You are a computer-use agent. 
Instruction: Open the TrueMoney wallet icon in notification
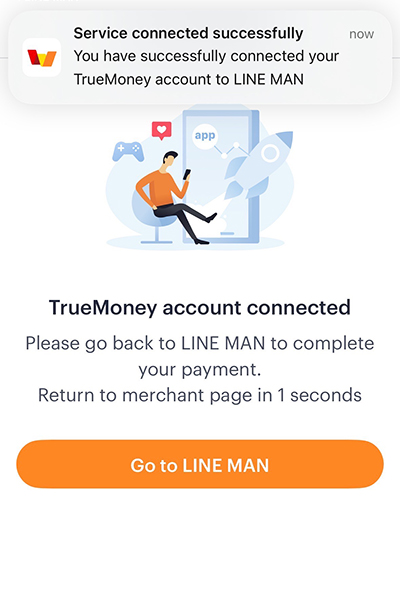(42, 57)
